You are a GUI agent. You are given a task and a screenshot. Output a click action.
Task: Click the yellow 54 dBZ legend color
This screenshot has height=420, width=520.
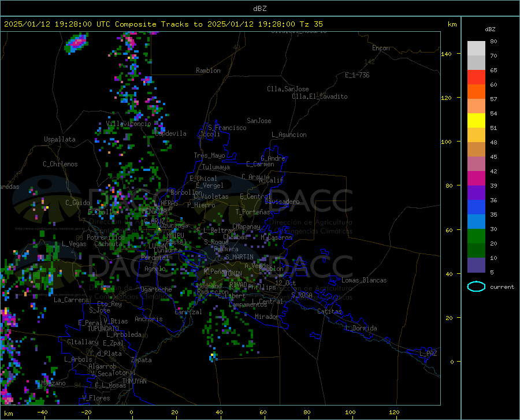click(476, 120)
